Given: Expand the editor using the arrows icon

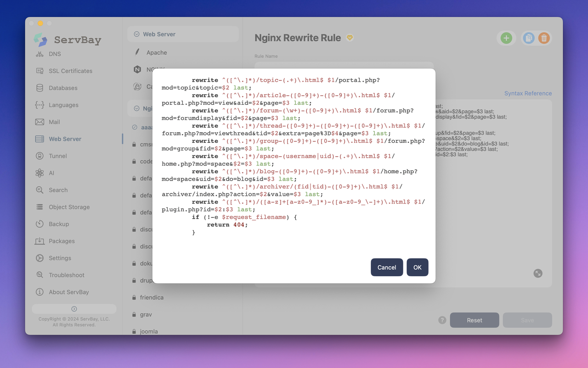Looking at the screenshot, I should [538, 273].
